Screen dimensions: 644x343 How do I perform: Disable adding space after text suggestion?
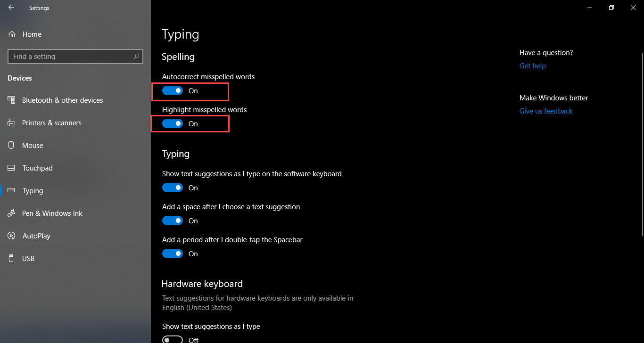click(173, 221)
